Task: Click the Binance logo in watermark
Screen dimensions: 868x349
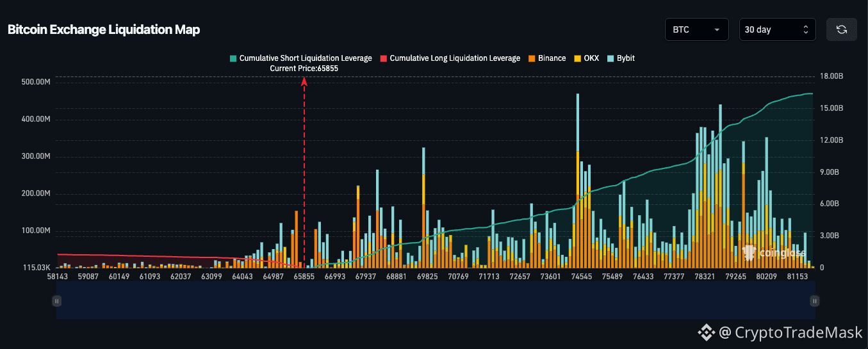Action: (x=707, y=332)
